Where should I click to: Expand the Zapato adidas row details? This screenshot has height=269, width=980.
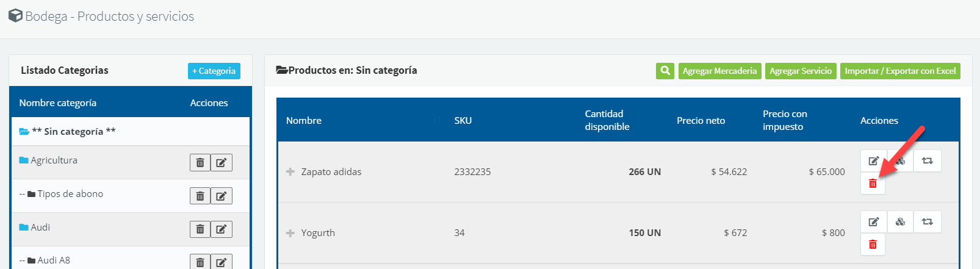[x=290, y=172]
